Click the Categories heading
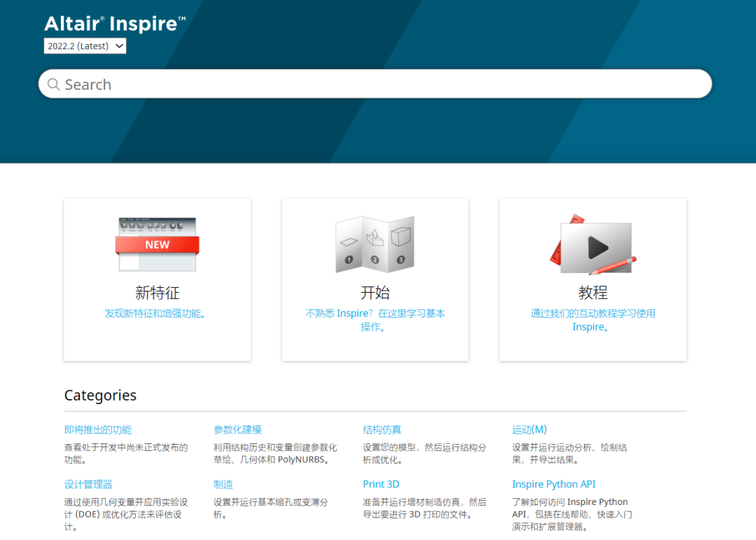This screenshot has width=756, height=540. pyautogui.click(x=100, y=395)
